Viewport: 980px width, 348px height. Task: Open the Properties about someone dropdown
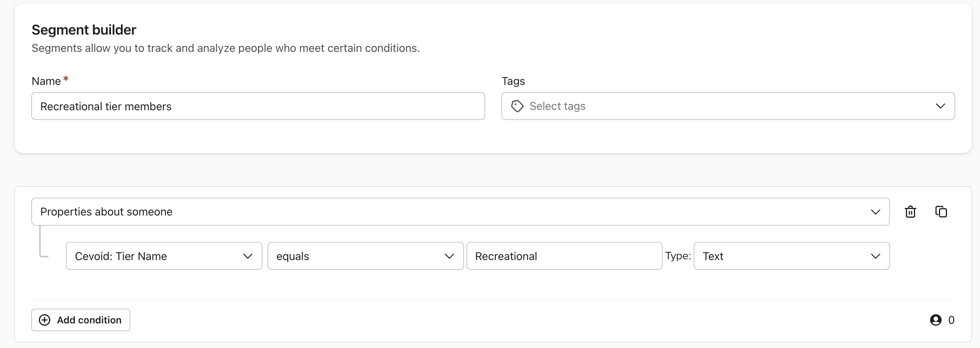(442, 212)
